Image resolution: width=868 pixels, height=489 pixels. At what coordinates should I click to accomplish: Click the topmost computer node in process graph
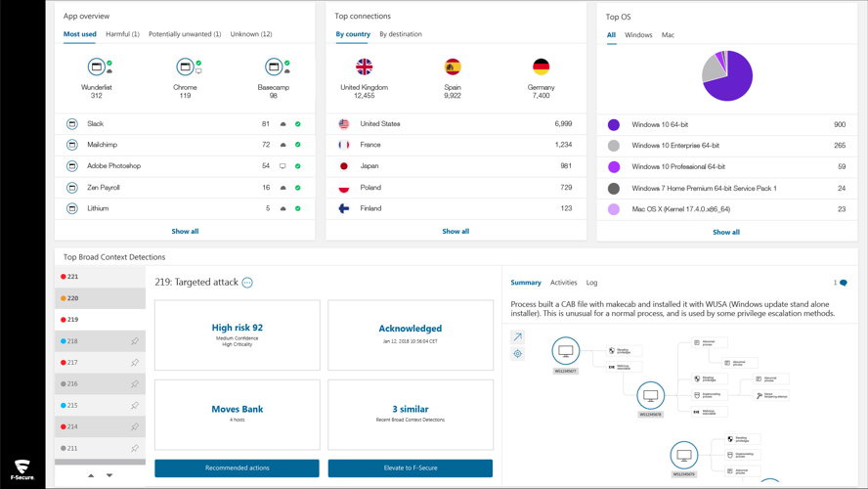[566, 350]
